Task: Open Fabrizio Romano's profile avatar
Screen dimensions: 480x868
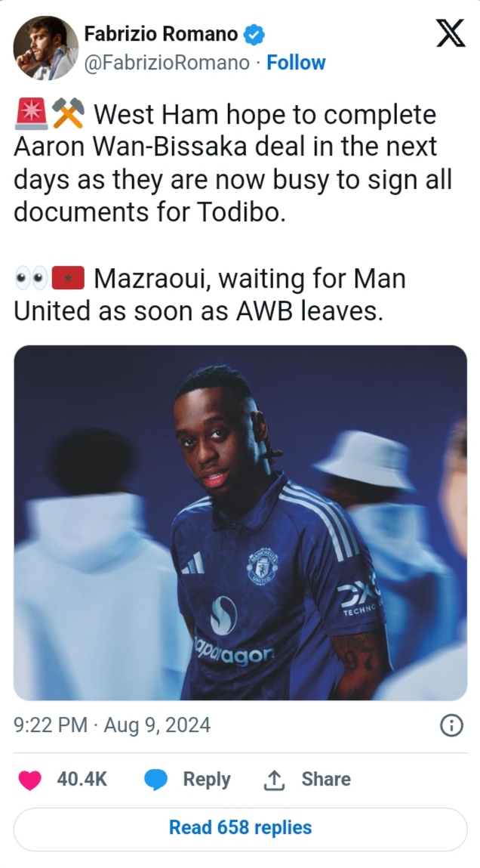Action: (x=46, y=48)
